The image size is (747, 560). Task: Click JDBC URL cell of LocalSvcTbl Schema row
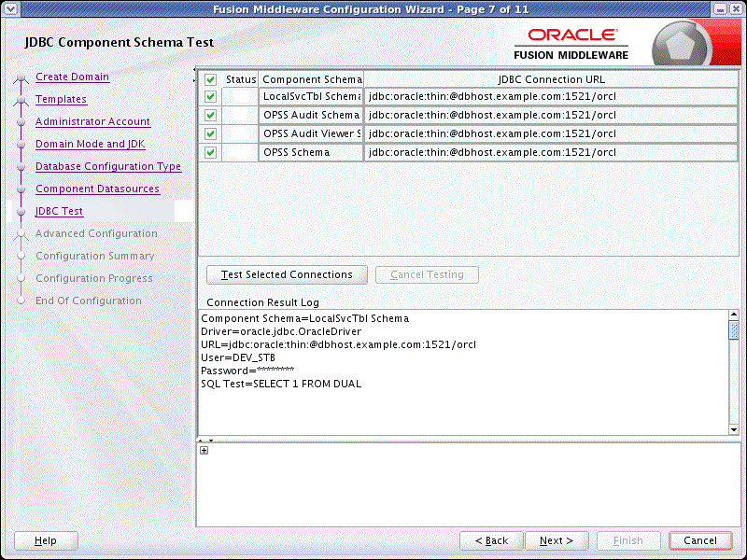(x=551, y=97)
